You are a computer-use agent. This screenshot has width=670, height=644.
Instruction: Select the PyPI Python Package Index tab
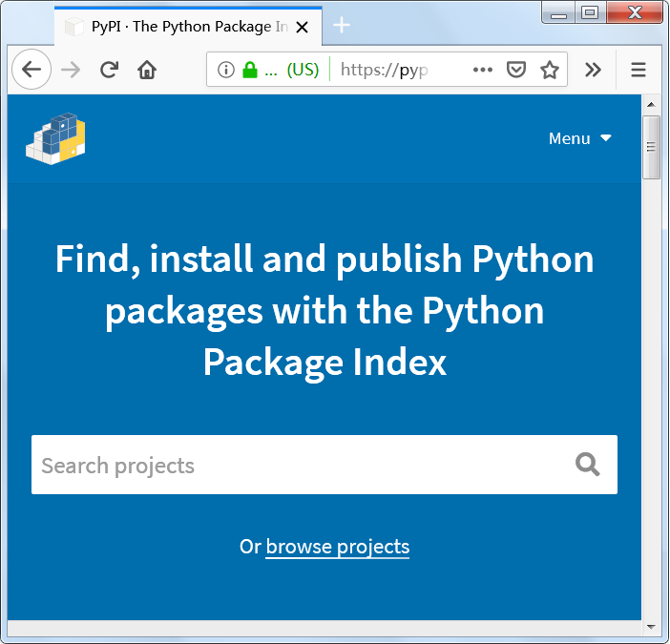pos(188,27)
